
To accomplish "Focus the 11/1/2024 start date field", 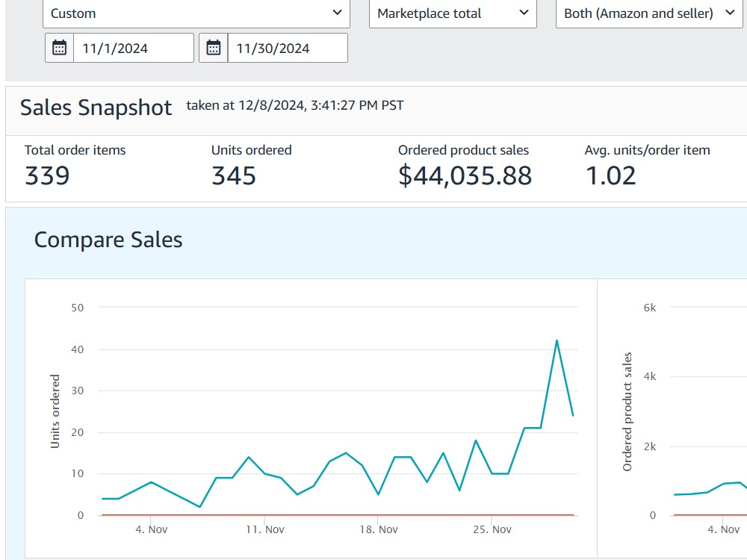I will [x=134, y=48].
